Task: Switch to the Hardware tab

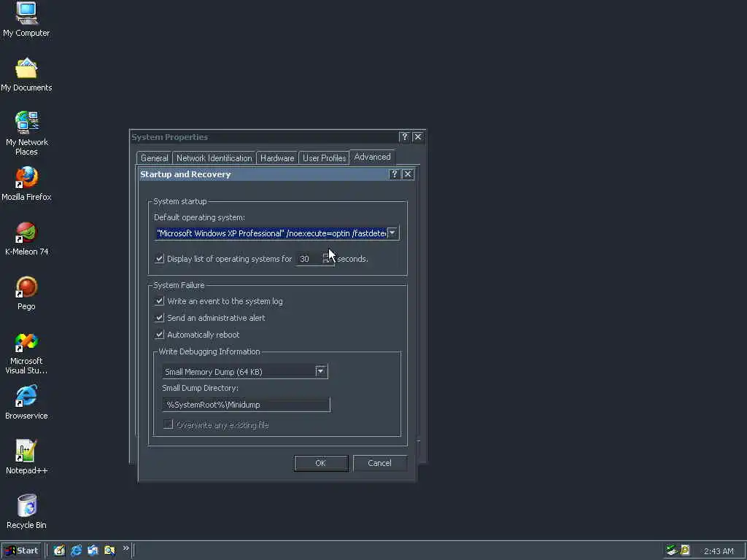Action: tap(277, 158)
